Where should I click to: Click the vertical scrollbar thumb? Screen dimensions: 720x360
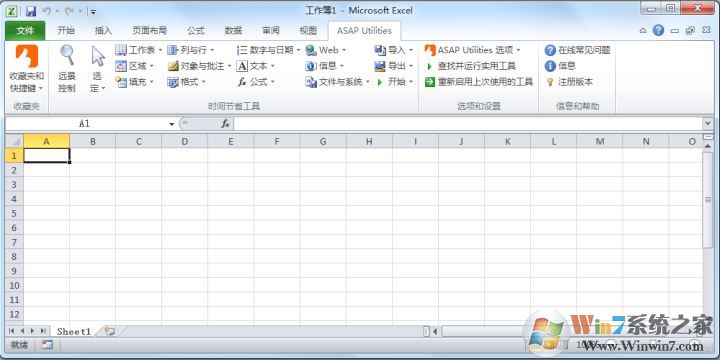(x=708, y=200)
